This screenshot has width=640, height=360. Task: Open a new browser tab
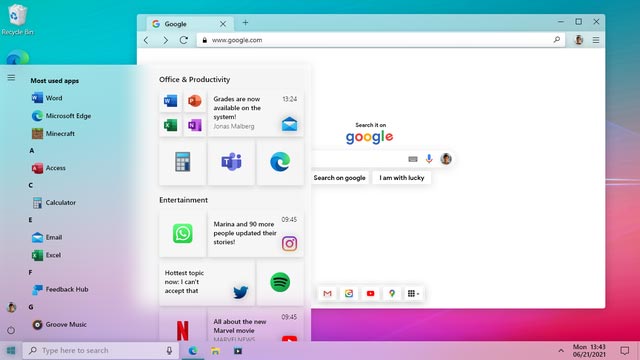[x=245, y=23]
